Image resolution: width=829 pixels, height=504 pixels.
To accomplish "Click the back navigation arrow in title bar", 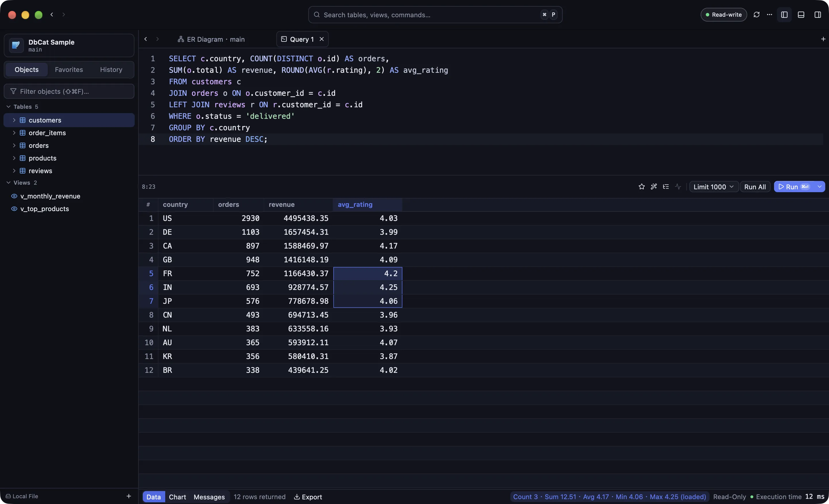I will 52,14.
